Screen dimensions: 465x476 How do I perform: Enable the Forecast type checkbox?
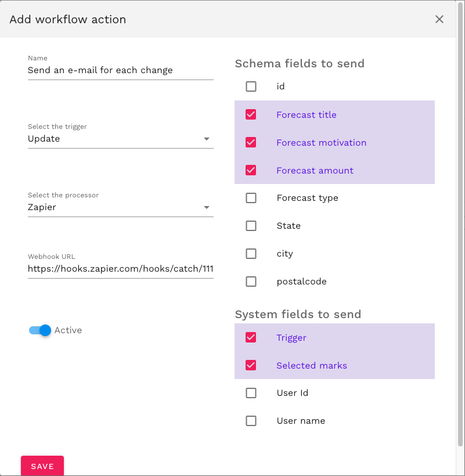tap(251, 198)
